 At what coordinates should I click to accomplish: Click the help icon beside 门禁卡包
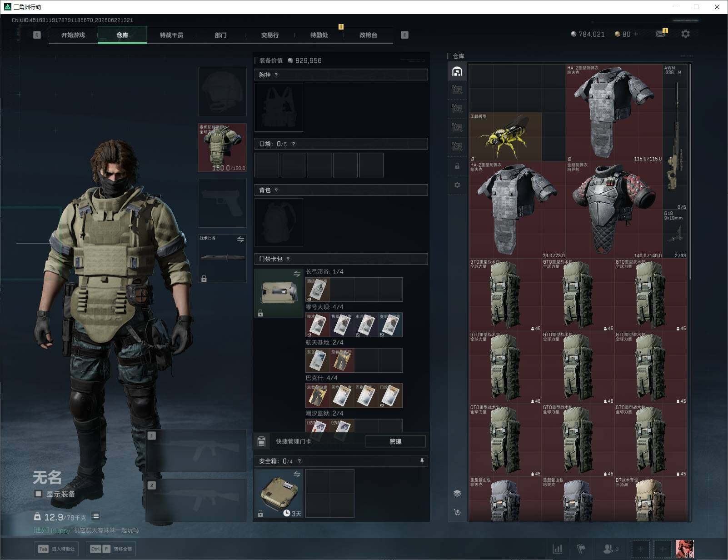[288, 259]
